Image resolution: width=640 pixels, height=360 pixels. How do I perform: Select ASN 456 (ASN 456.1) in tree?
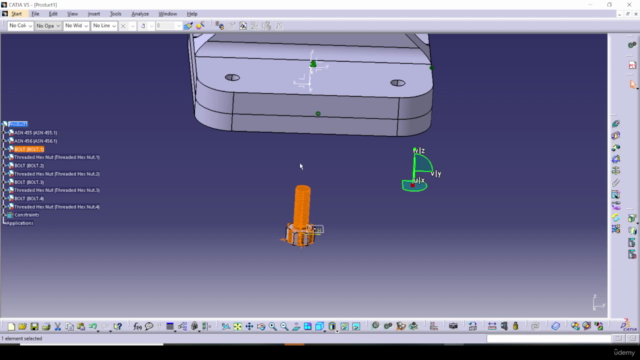(x=36, y=141)
